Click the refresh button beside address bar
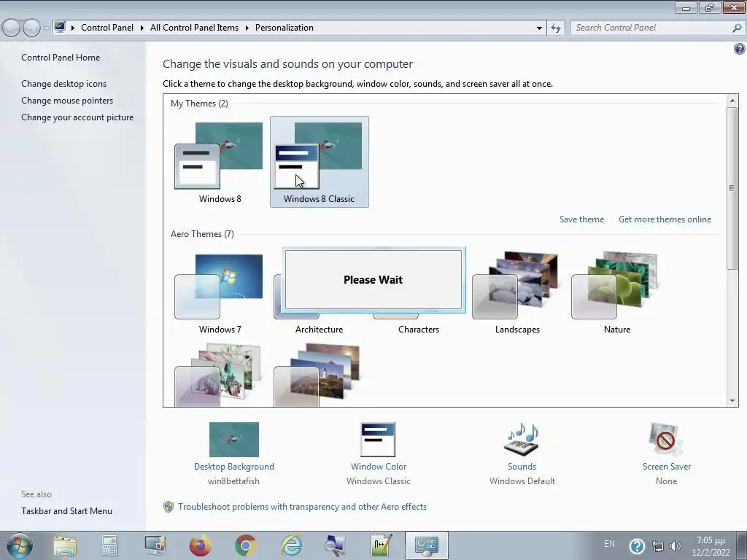747x560 pixels. (556, 28)
